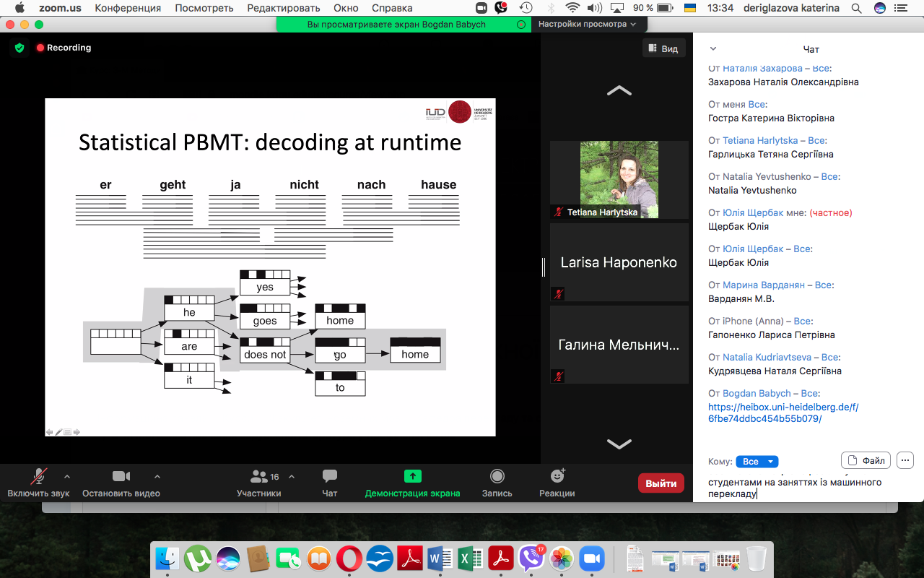The height and width of the screenshot is (578, 924).
Task: Select the Галина Мельнич... participant tile
Action: (619, 345)
